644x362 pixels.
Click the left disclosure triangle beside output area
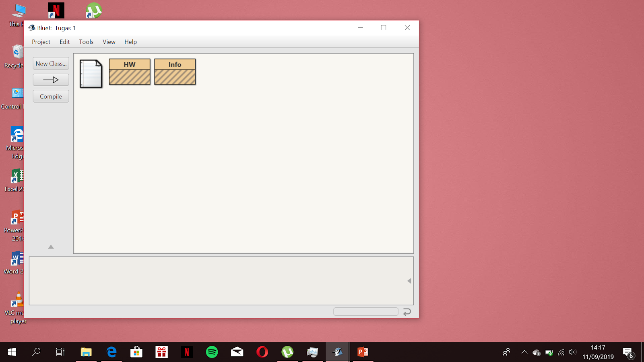point(409,280)
